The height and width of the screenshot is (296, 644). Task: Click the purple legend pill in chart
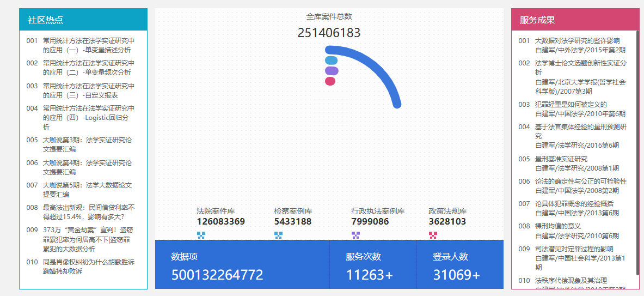click(x=332, y=71)
